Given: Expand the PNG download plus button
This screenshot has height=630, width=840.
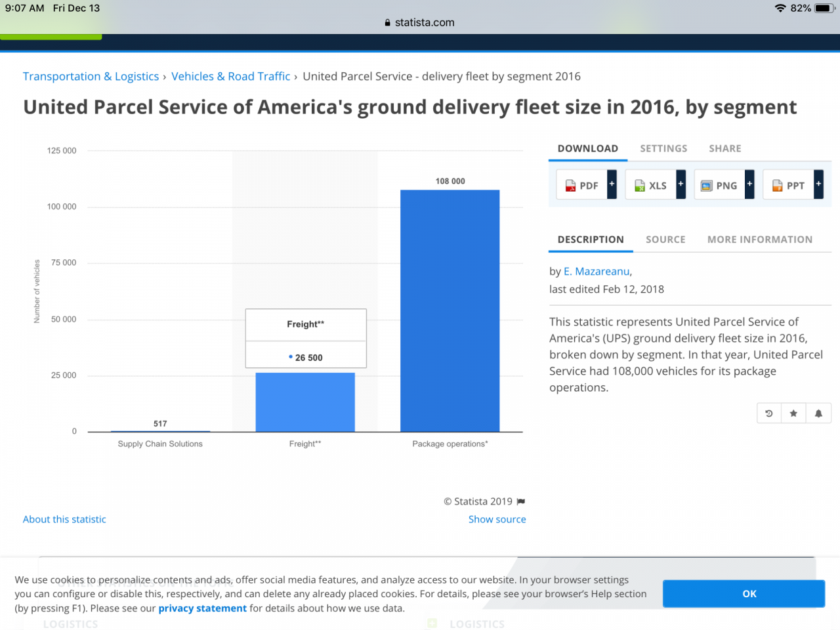Looking at the screenshot, I should tap(749, 184).
